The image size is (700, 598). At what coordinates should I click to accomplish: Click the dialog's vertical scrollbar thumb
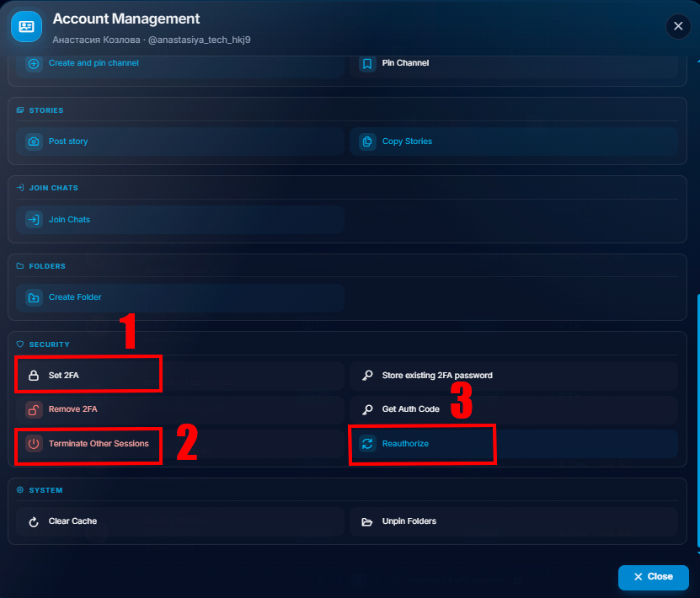698,420
